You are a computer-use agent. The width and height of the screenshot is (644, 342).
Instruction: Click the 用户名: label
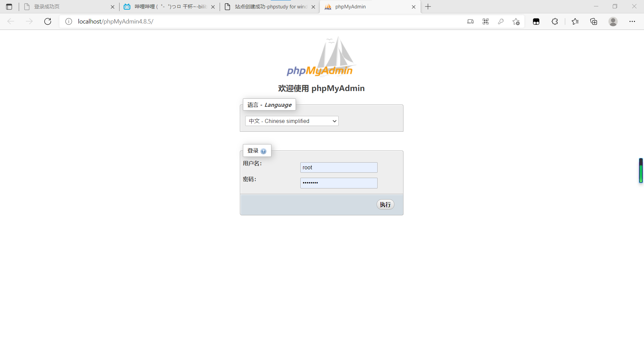[252, 164]
